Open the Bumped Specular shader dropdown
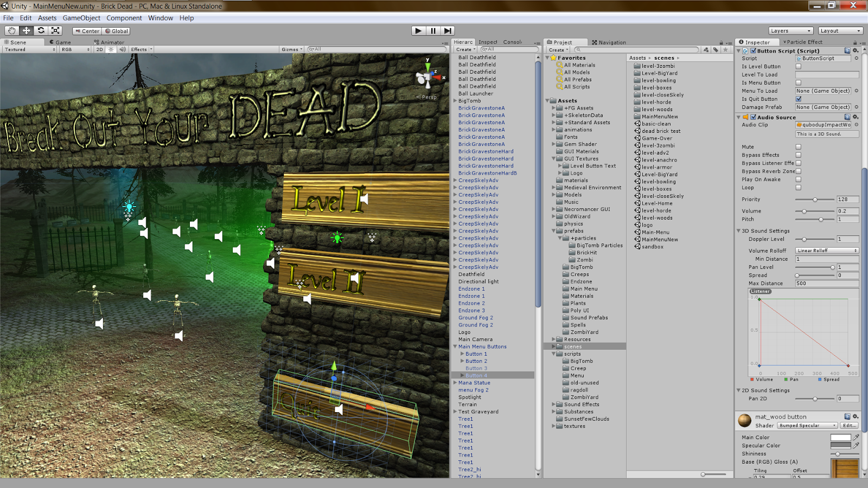Screen dimensions: 868x488 pyautogui.click(x=807, y=426)
